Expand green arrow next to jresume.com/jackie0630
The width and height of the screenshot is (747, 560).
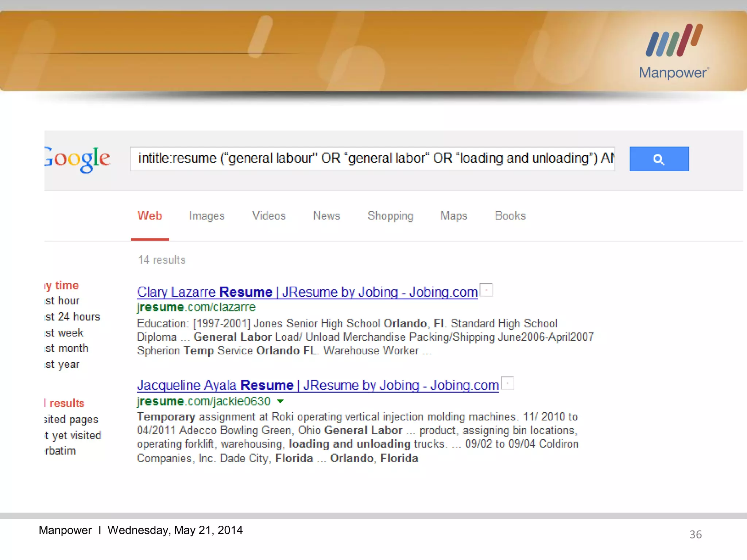coord(280,401)
